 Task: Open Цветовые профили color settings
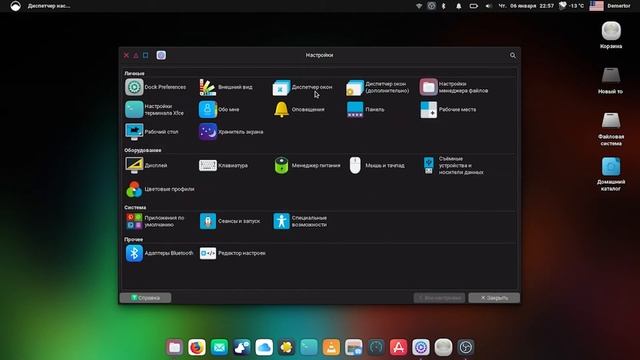point(160,189)
